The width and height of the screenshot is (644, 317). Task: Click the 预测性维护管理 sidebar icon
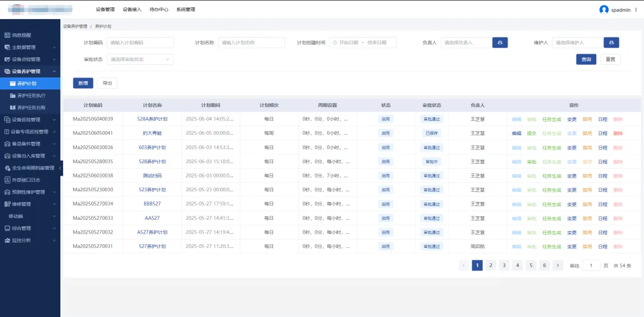(7, 192)
